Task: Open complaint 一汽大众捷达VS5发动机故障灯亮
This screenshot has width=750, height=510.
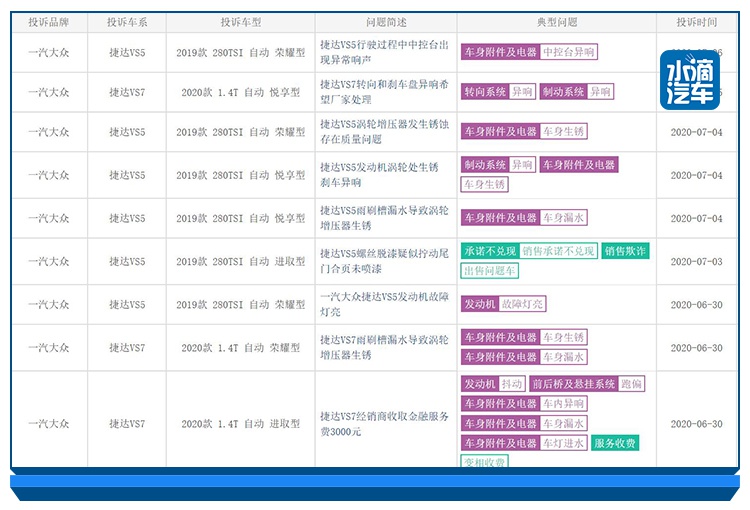Action: point(385,304)
